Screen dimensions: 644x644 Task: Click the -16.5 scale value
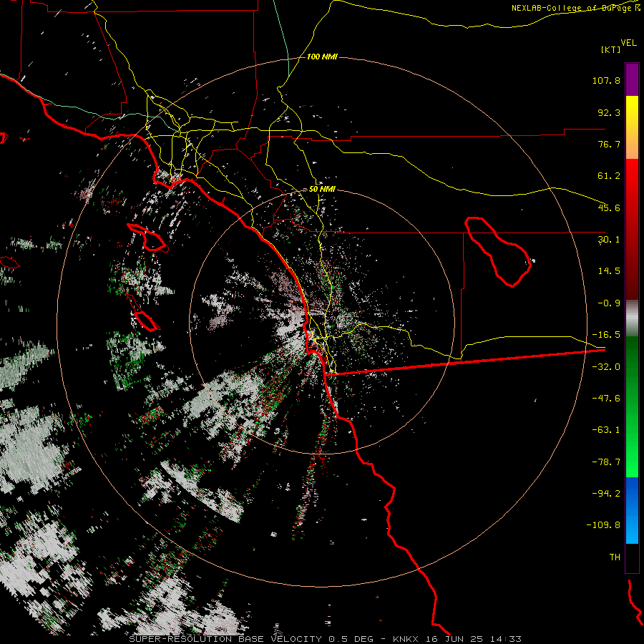click(606, 335)
